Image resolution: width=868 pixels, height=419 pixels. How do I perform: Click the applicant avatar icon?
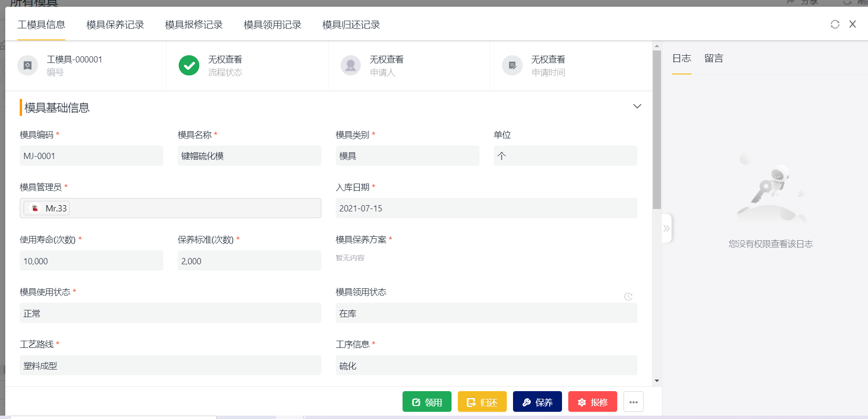point(351,65)
